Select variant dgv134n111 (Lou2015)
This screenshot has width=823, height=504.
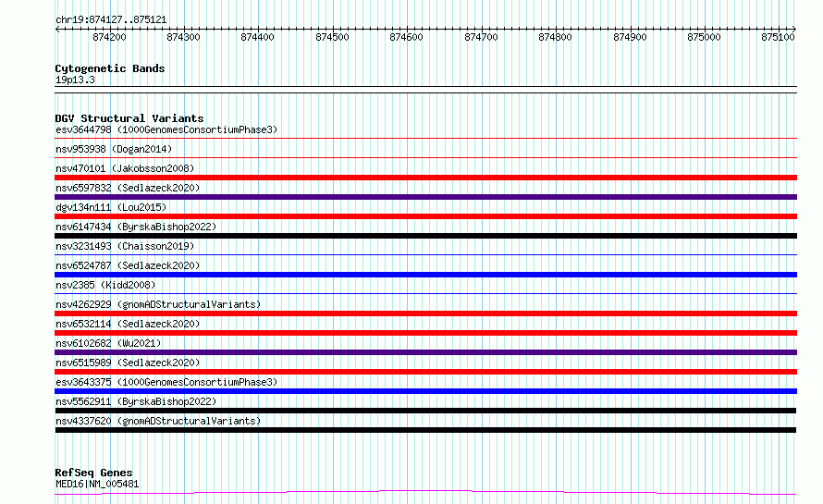[111, 207]
